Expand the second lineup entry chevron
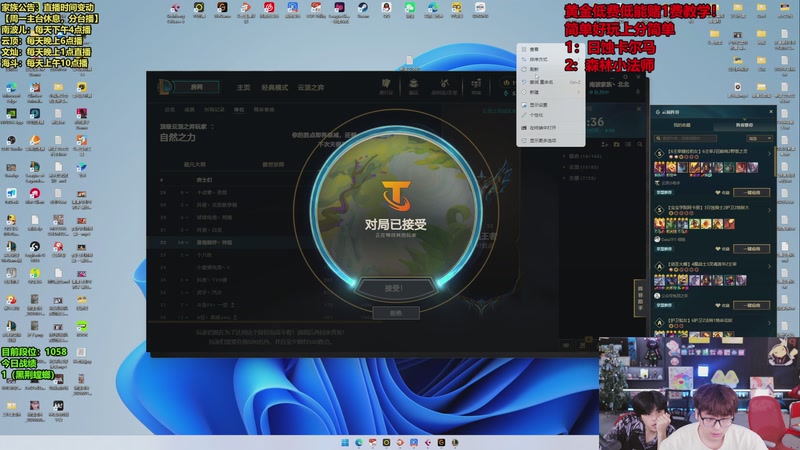Viewport: 800px width, 450px height. point(769,210)
